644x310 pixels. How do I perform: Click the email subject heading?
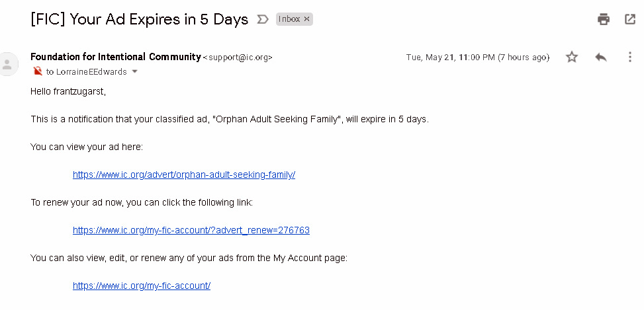point(139,19)
